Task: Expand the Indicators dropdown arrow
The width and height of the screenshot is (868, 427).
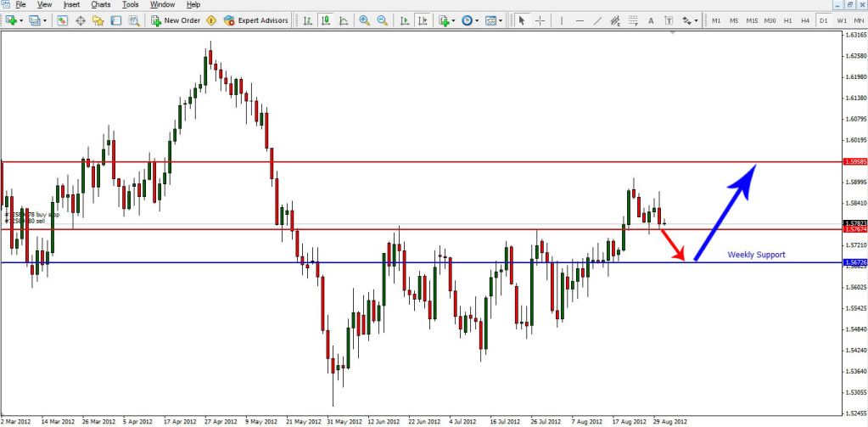Action: click(453, 20)
